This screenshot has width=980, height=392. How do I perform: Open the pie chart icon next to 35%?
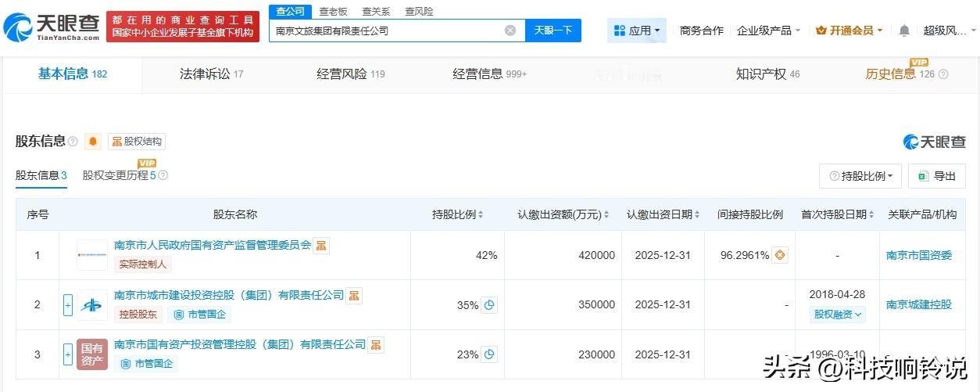489,305
